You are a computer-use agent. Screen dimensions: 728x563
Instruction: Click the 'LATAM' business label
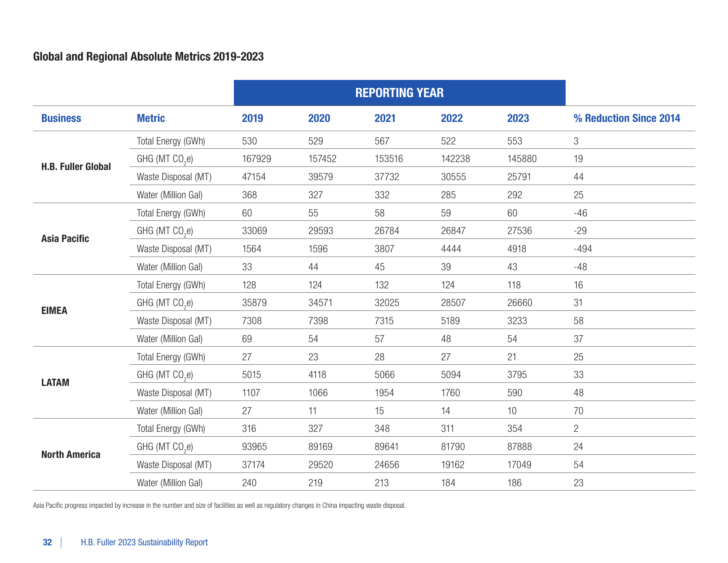(x=55, y=383)
